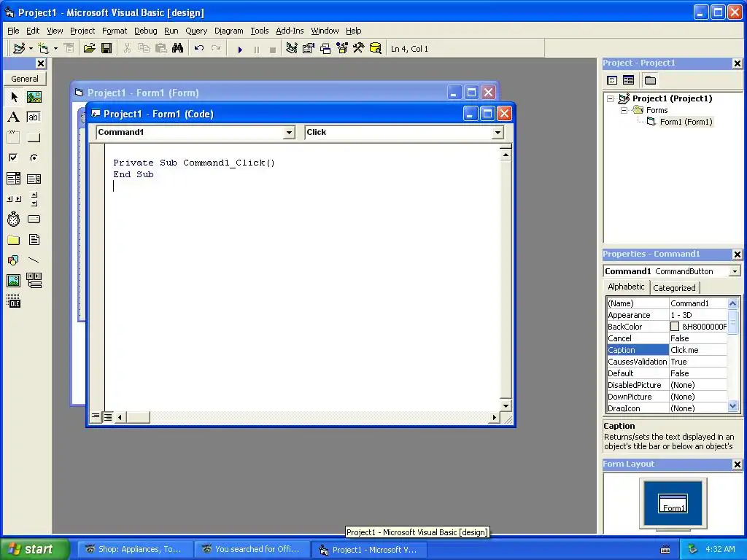Select the Shape control tool
This screenshot has height=560, width=747.
click(x=14, y=260)
